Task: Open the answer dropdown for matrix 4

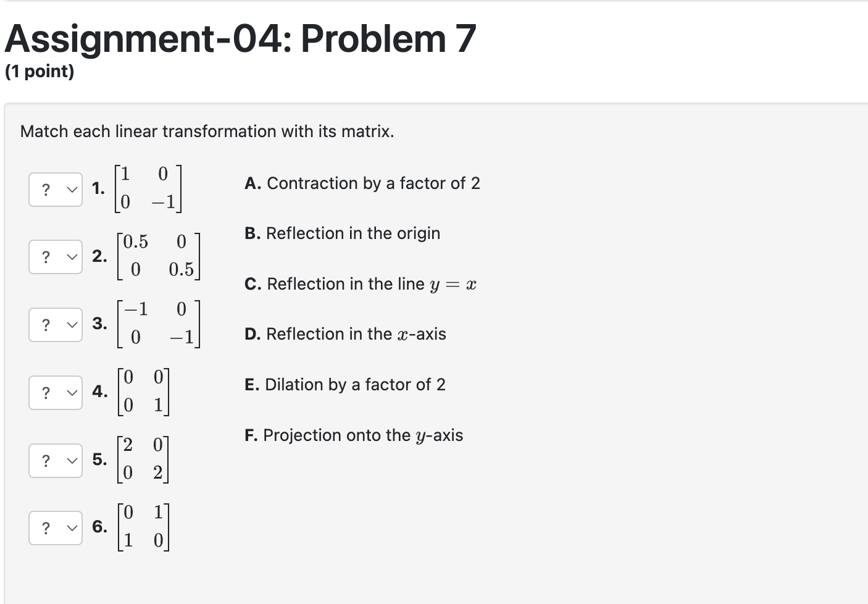Action: coord(55,393)
